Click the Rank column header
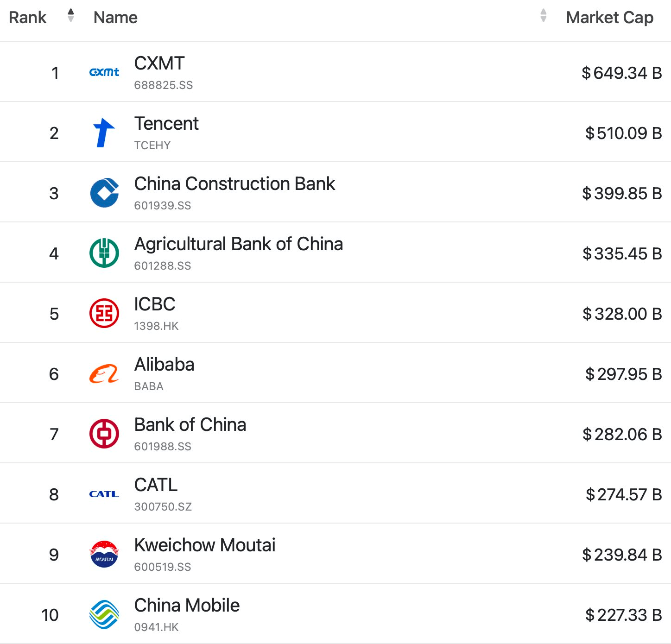This screenshot has height=644, width=671. coord(28,18)
